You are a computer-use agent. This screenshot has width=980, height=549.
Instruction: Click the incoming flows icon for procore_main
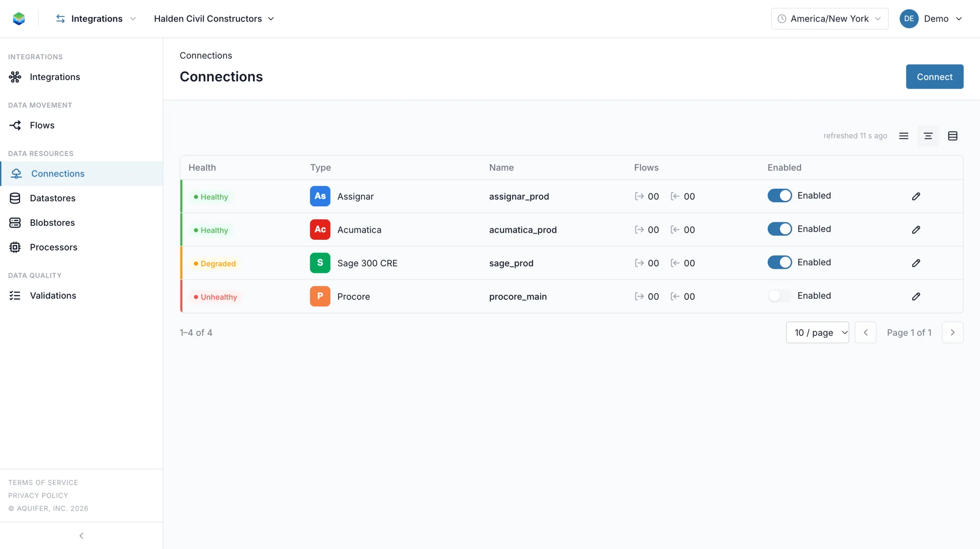click(x=675, y=297)
